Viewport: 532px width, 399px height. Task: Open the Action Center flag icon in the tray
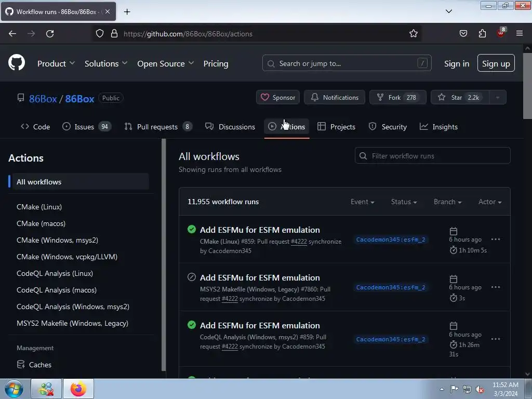[454, 389]
